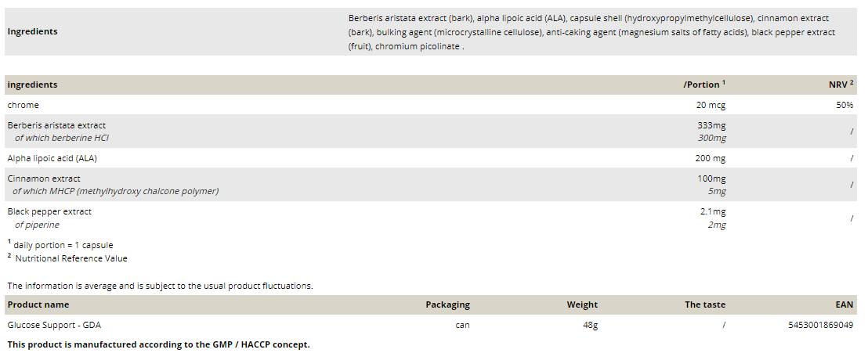The height and width of the screenshot is (364, 868).
Task: Click the 200 mg ALA portion value
Action: coord(711,158)
